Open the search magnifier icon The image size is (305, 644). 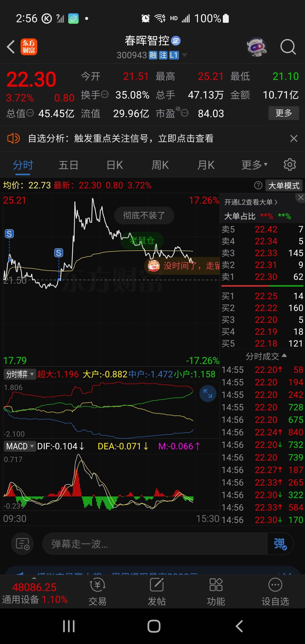click(288, 47)
